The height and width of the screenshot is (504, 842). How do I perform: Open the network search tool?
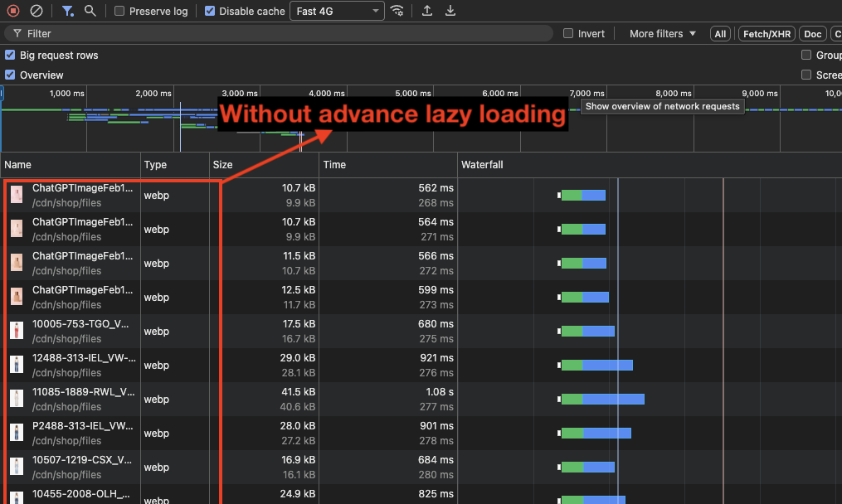(x=90, y=11)
